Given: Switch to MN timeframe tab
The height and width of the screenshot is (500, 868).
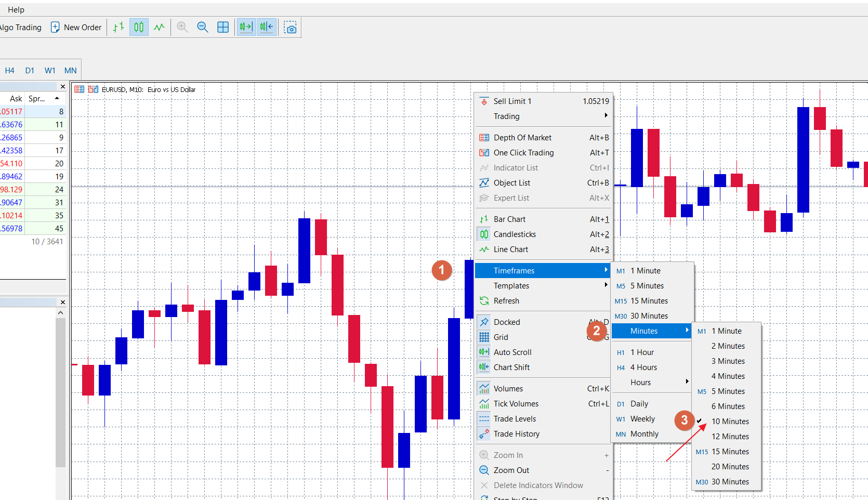Looking at the screenshot, I should click(x=71, y=71).
